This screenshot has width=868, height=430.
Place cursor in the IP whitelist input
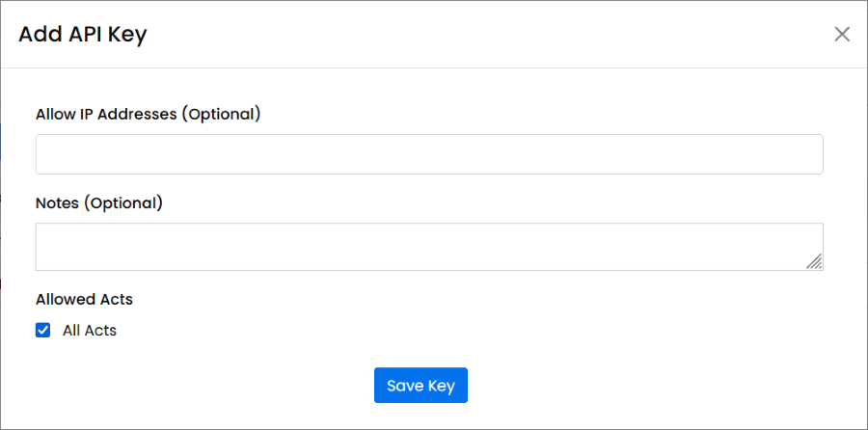pyautogui.click(x=429, y=154)
